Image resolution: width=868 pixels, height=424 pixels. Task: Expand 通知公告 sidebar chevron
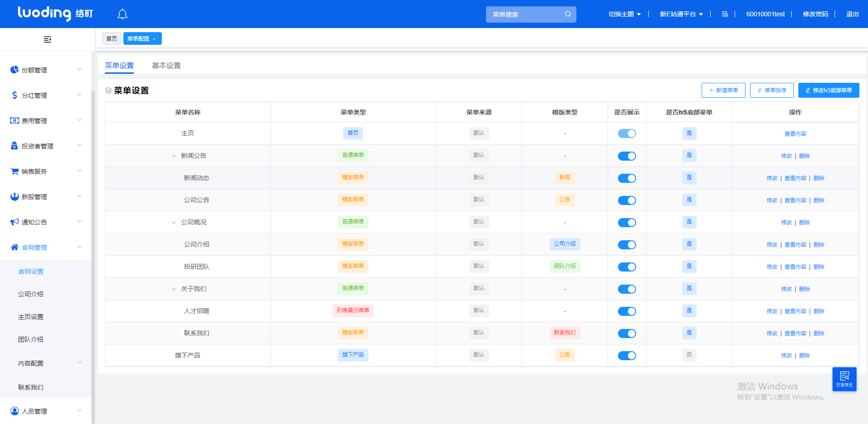80,221
